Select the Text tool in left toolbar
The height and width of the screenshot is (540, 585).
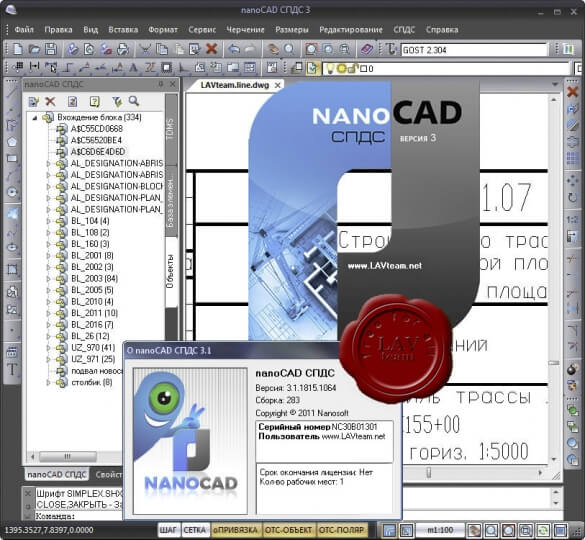12,369
